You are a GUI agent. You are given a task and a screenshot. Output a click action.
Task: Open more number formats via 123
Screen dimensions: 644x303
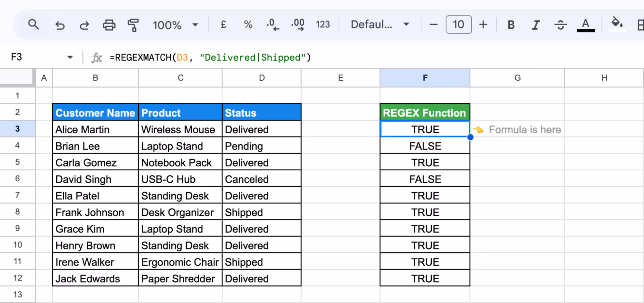[322, 25]
